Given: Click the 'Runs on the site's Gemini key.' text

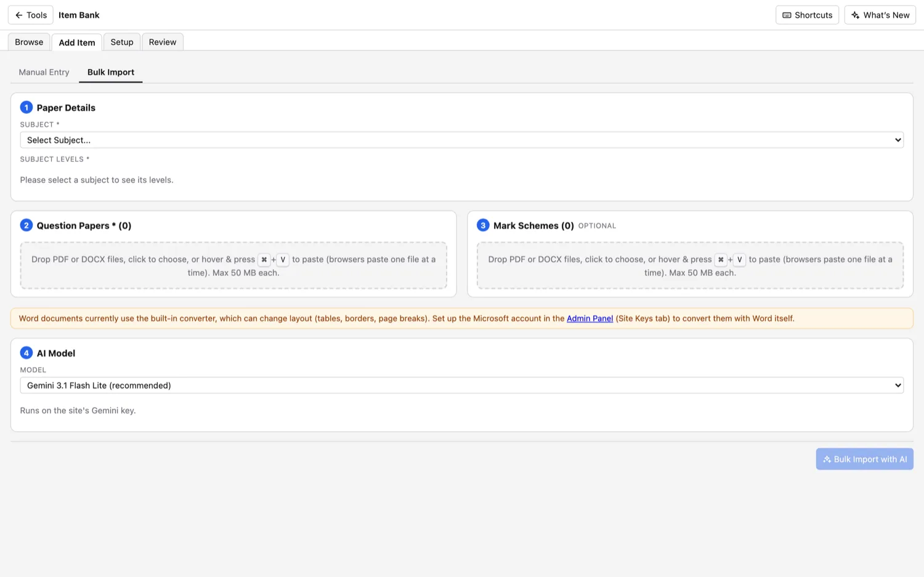Looking at the screenshot, I should click(78, 411).
